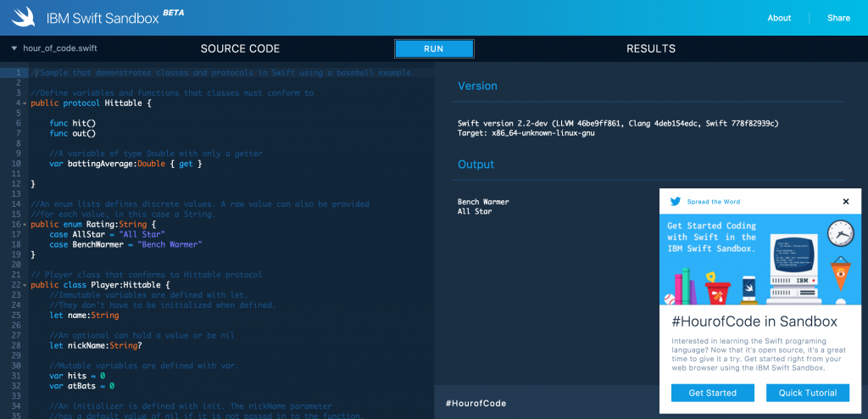
Task: Collapse the Rating enum at line 16
Action: click(x=25, y=225)
